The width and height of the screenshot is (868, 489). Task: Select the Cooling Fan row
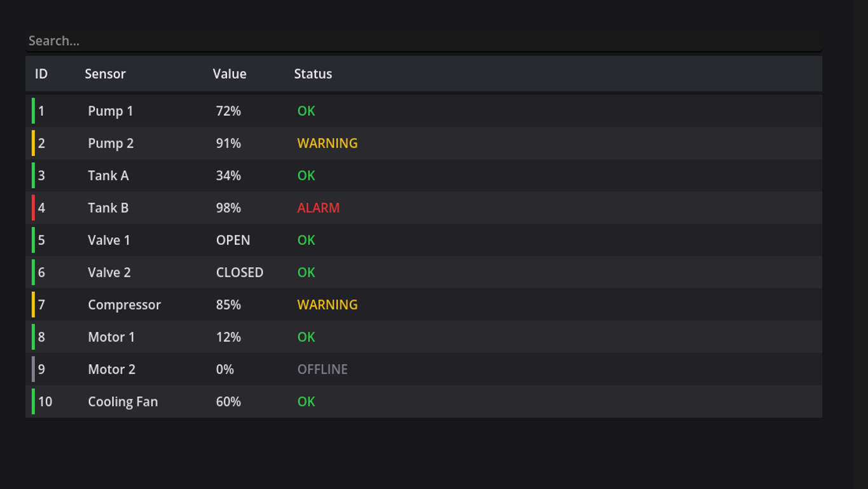tap(424, 402)
